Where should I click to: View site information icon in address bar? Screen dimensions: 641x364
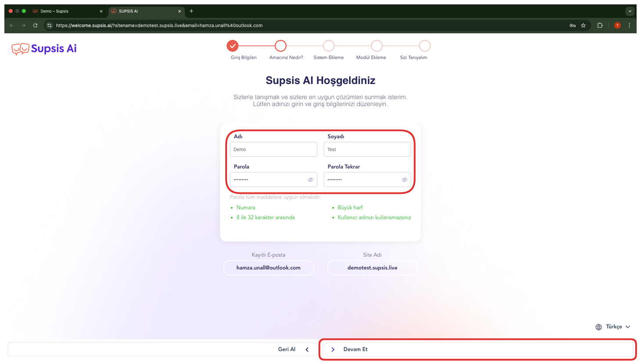click(50, 25)
